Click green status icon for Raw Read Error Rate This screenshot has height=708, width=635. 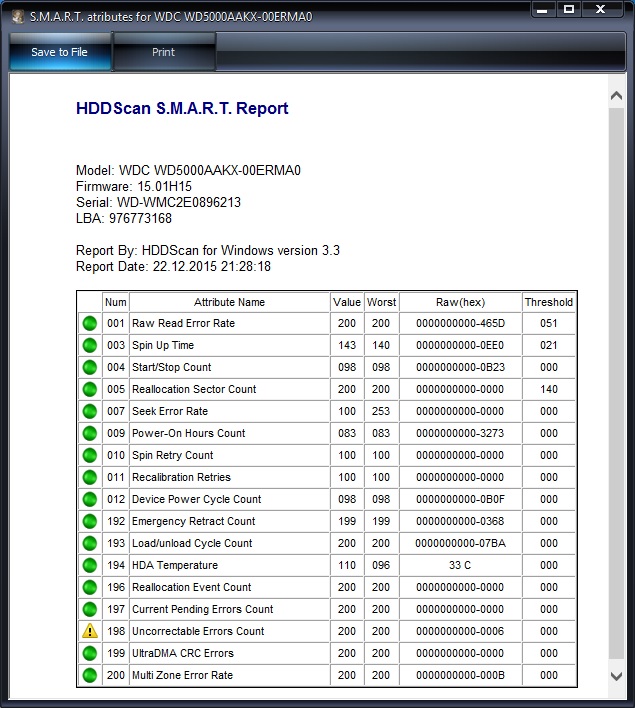[90, 323]
